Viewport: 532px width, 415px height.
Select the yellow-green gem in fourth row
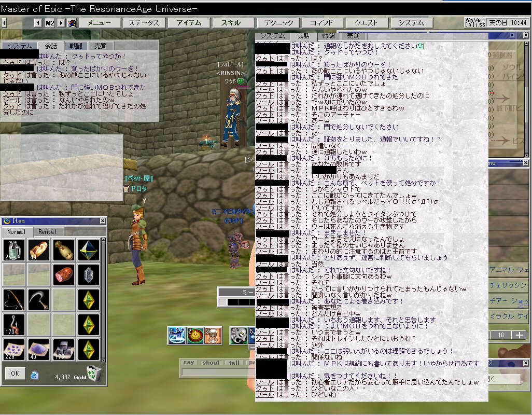[x=88, y=325]
